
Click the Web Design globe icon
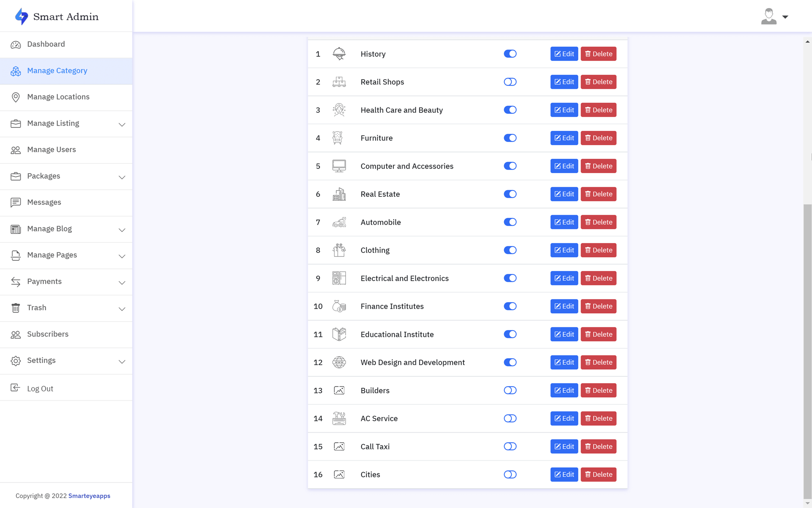[x=339, y=362]
